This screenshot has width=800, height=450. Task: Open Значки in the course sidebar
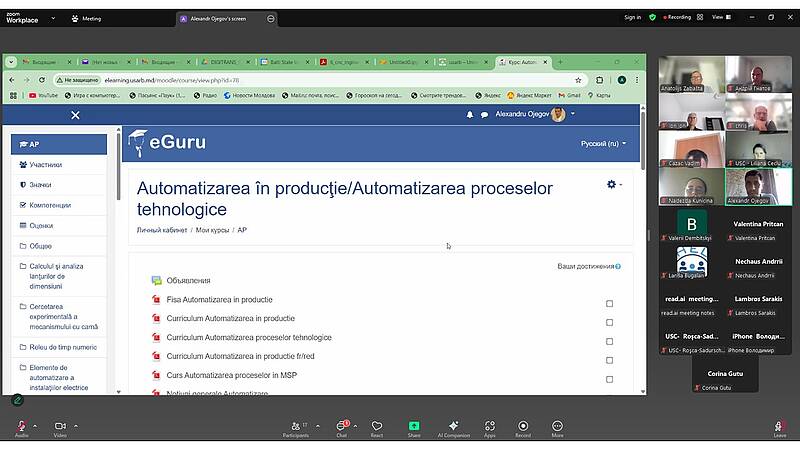(x=59, y=185)
